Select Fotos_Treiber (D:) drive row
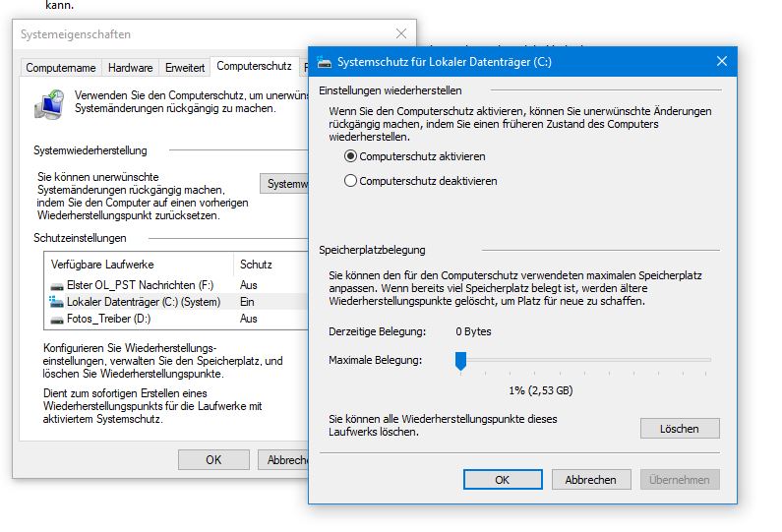 point(175,319)
